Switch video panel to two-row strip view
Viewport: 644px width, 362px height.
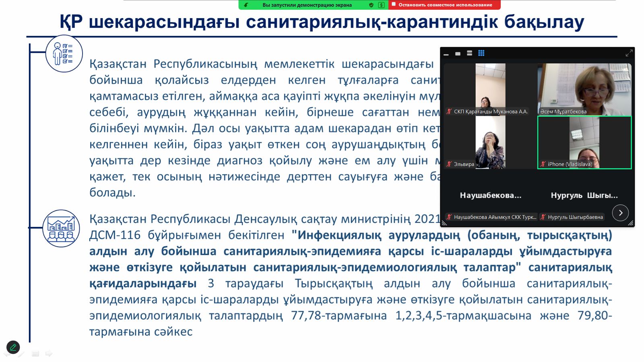click(x=469, y=53)
